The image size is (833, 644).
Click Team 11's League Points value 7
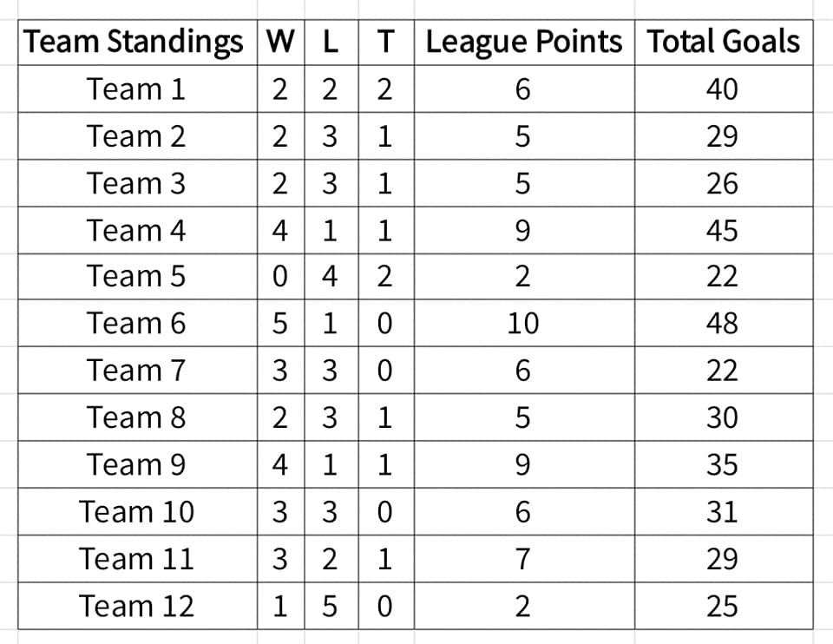click(524, 559)
